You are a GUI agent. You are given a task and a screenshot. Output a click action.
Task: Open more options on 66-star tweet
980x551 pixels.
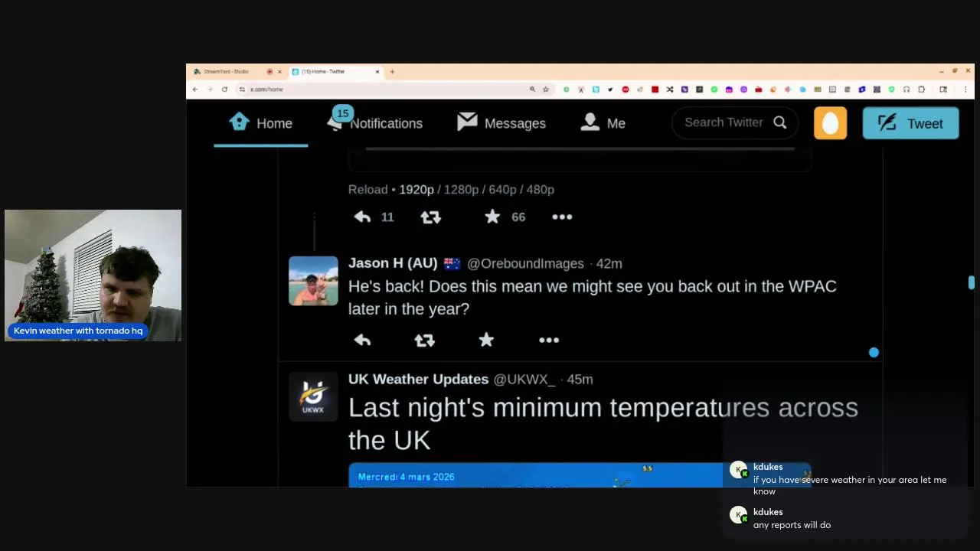pos(562,217)
